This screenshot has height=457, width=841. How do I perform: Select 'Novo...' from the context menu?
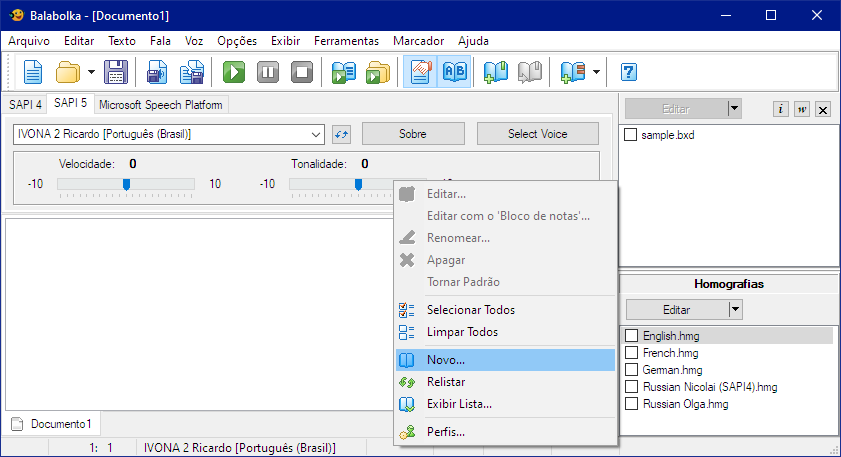point(446,359)
